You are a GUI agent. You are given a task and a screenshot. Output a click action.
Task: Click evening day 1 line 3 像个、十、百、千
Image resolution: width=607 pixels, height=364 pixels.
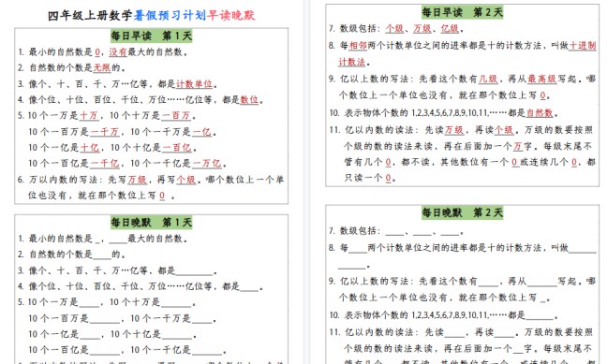tap(118, 270)
